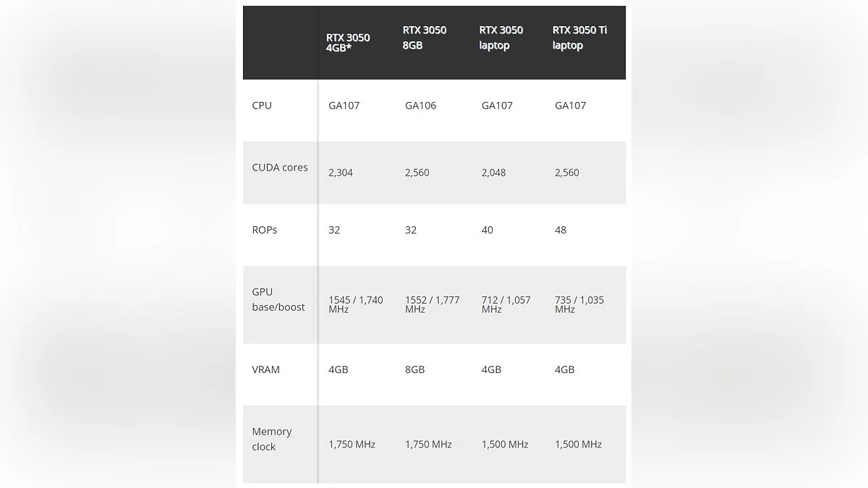Click the CPU row label

tap(262, 106)
